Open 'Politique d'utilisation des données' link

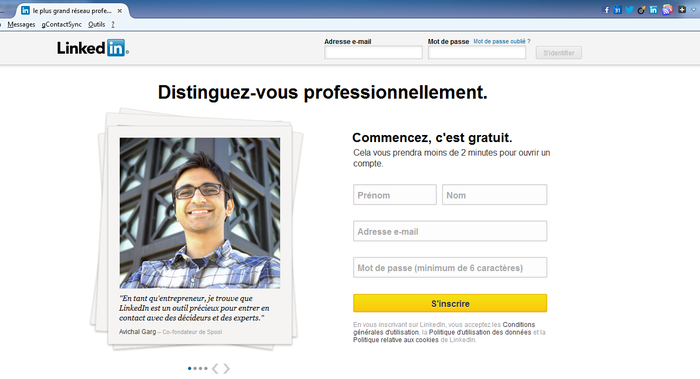point(480,332)
